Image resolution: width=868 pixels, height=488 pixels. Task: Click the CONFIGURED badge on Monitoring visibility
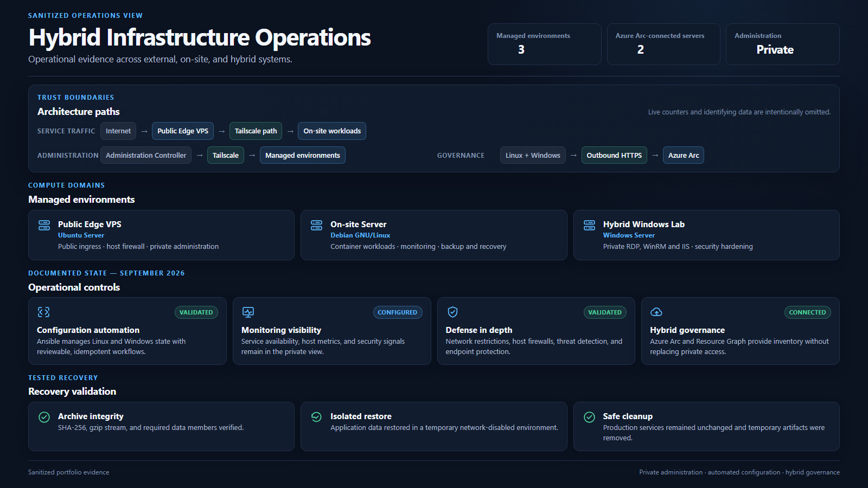tap(398, 312)
